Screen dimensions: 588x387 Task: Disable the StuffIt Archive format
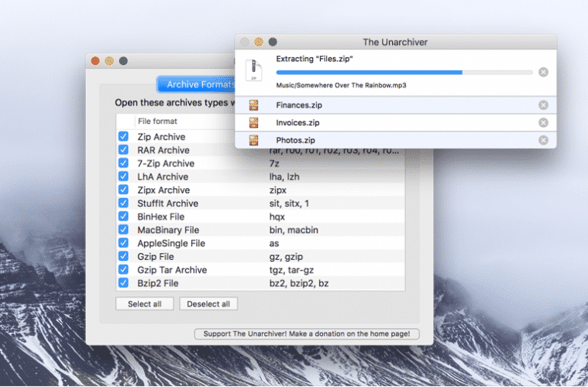pos(123,204)
